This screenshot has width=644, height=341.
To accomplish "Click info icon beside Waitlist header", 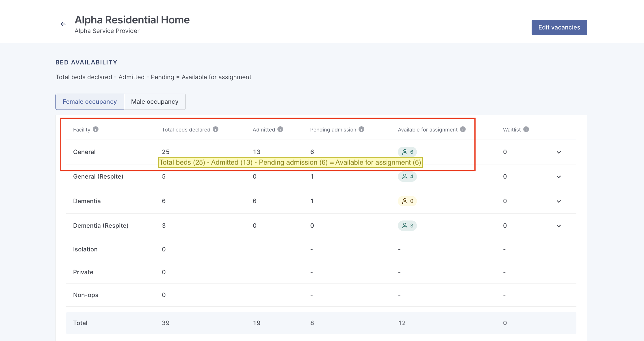I will point(526,129).
